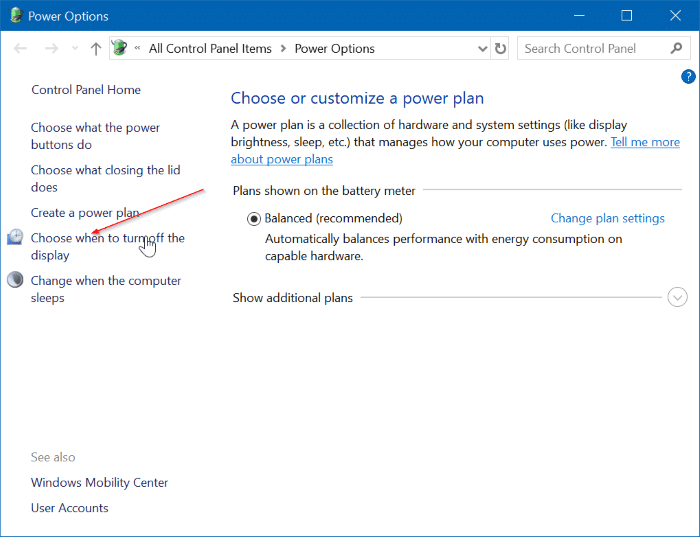This screenshot has width=700, height=537.
Task: Minimize the Power Options window
Action: pos(579,16)
